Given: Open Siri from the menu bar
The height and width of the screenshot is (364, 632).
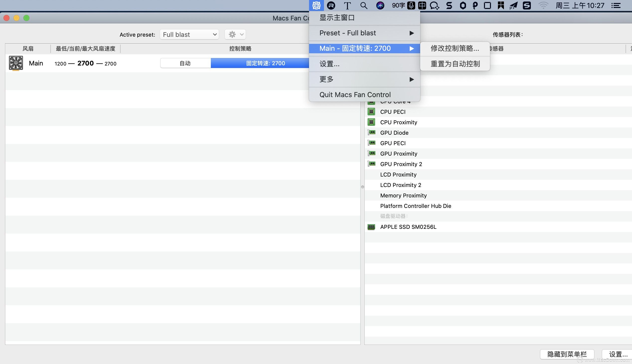Looking at the screenshot, I should click(x=380, y=5).
